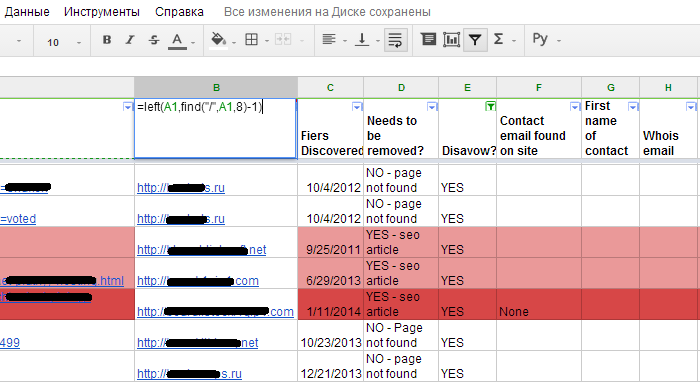The height and width of the screenshot is (382, 700).
Task: Select NO - Page not found cell
Action: [x=401, y=335]
